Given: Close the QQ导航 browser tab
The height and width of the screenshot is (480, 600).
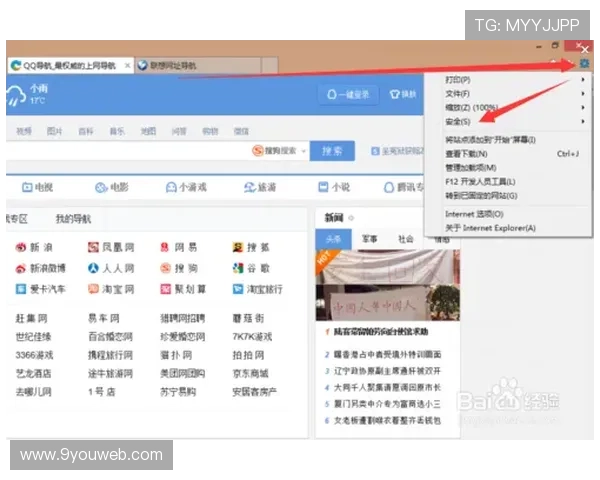Looking at the screenshot, I should click(128, 65).
